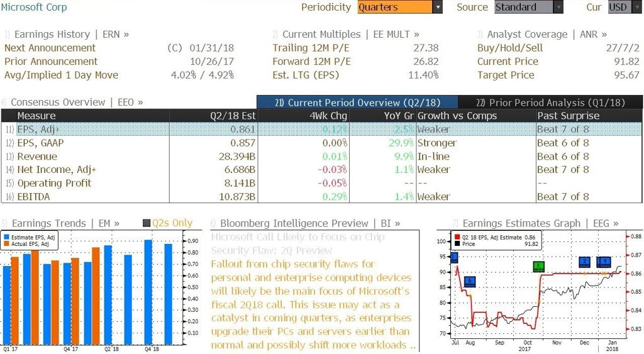Open the Periodicity Quarters dropdown arrow

(438, 7)
